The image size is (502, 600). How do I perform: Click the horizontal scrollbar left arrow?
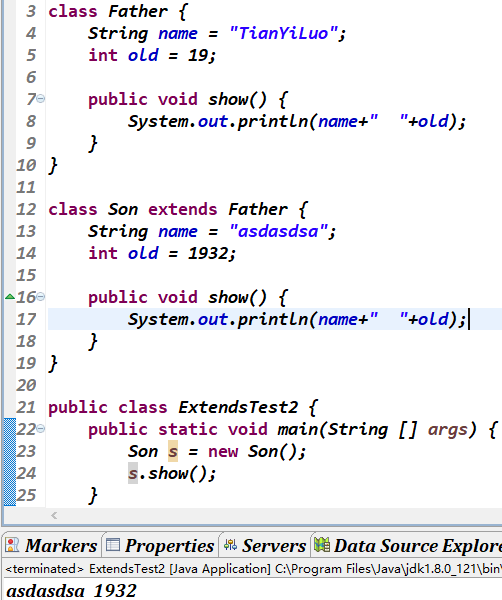point(54,515)
